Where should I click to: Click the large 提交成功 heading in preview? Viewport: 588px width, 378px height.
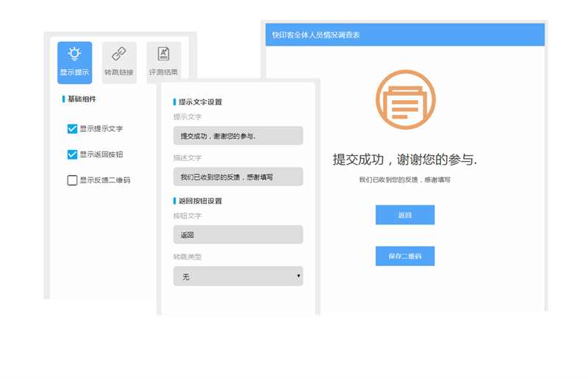(x=404, y=160)
